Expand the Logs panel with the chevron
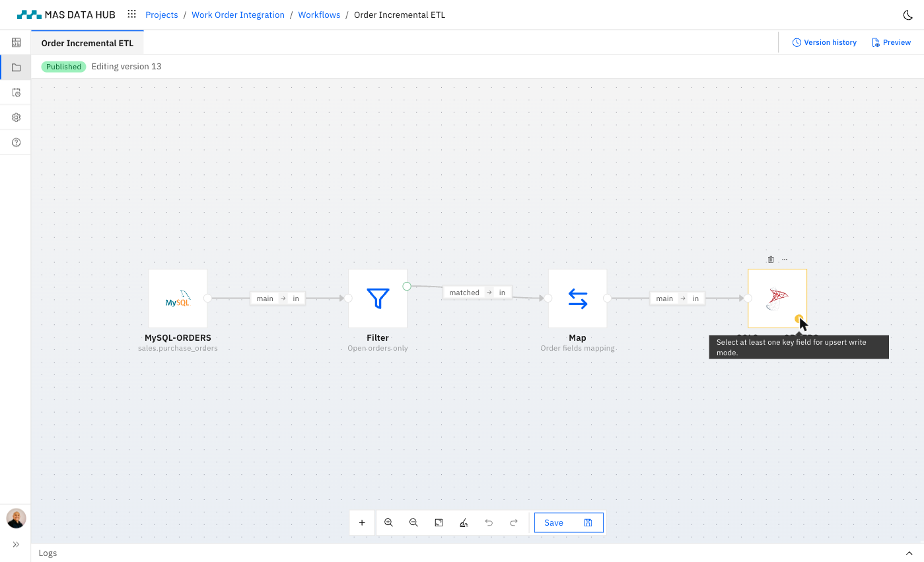Viewport: 924px width, 562px height. (909, 553)
